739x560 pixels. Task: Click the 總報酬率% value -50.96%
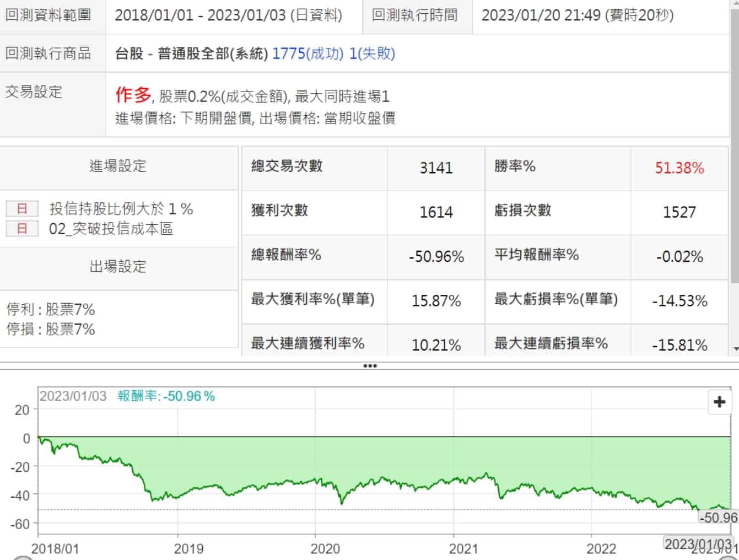436,257
